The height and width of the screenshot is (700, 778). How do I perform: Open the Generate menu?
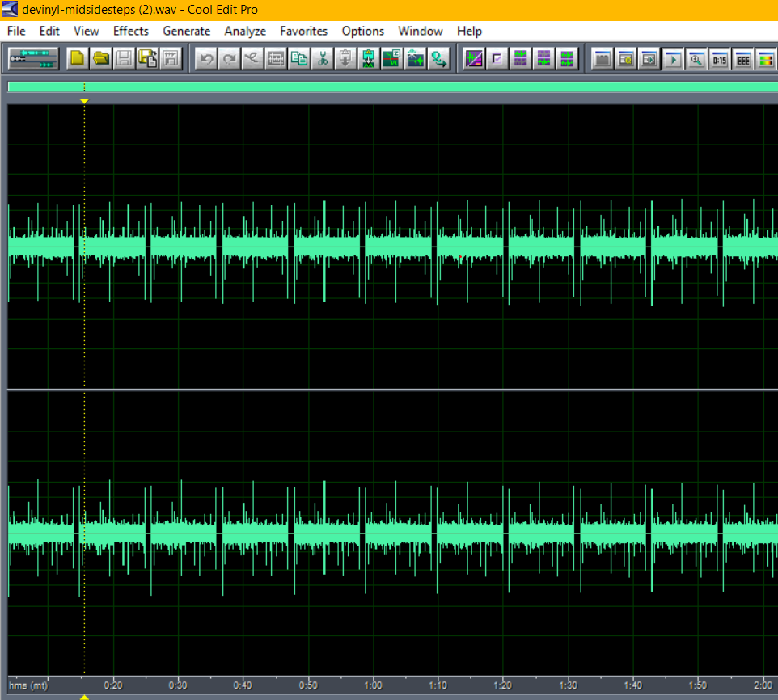pyautogui.click(x=187, y=32)
